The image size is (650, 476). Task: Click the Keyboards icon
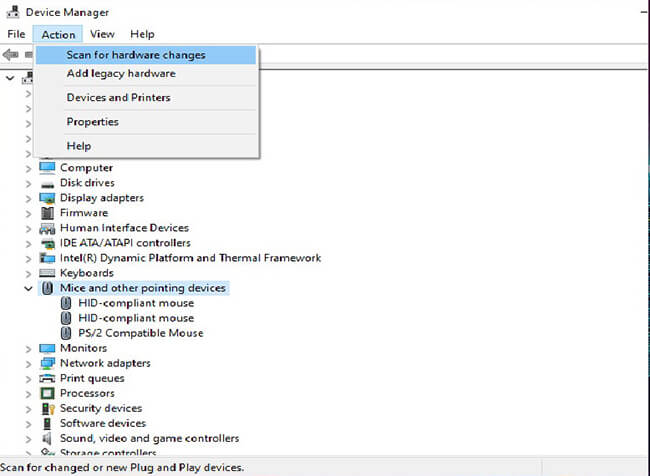(x=47, y=273)
